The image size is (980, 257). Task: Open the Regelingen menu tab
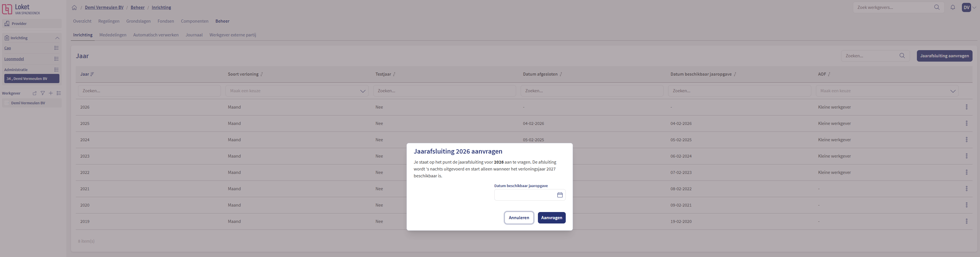tap(109, 21)
